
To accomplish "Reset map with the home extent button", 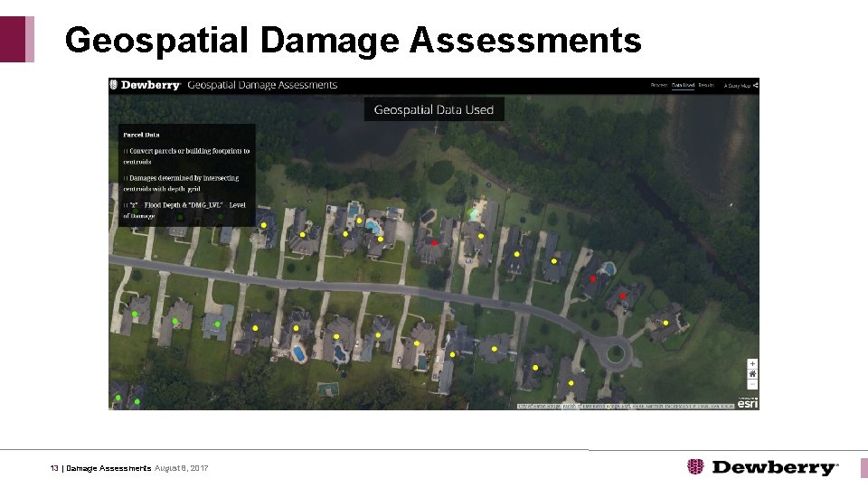I will coord(752,374).
